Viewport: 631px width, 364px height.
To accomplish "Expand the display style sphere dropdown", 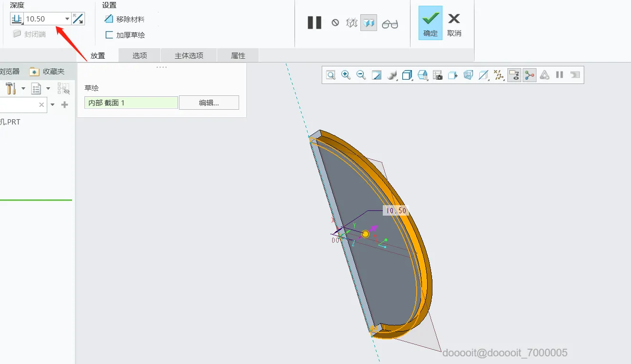I will 392,75.
